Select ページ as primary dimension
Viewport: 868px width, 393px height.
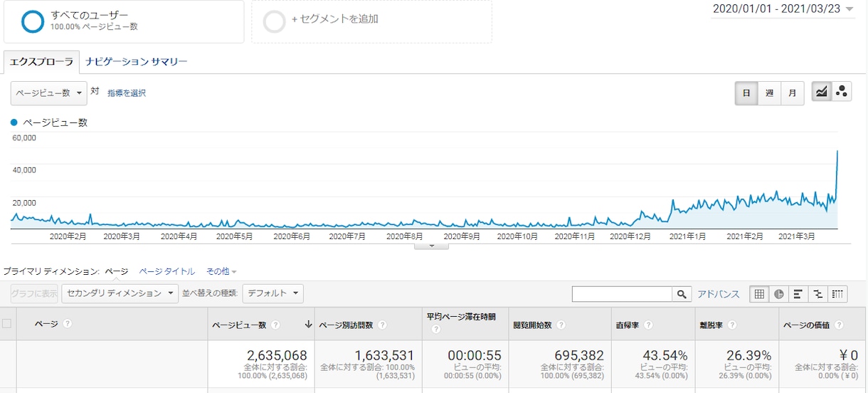(116, 271)
